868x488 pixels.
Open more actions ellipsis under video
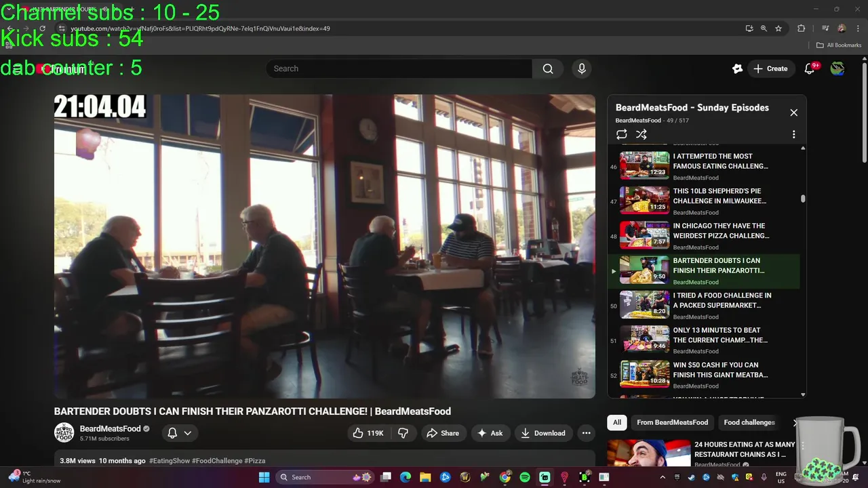(586, 433)
